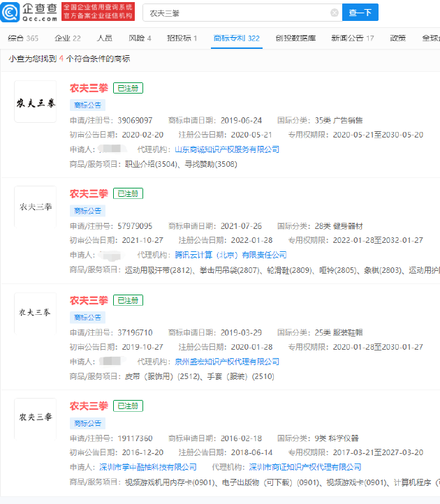This screenshot has height=504, width=440.
Task: Click the 已注册 badge on trademark 37196710
Action: [128, 301]
